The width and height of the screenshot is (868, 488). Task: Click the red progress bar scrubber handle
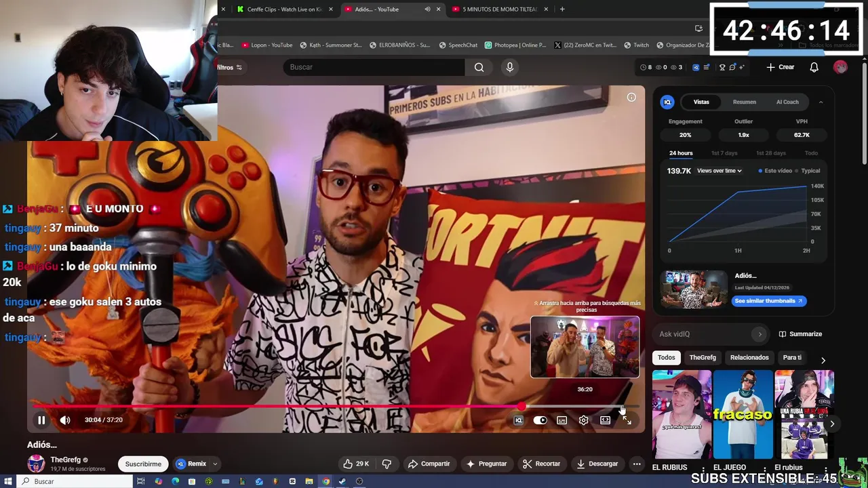[x=521, y=407]
